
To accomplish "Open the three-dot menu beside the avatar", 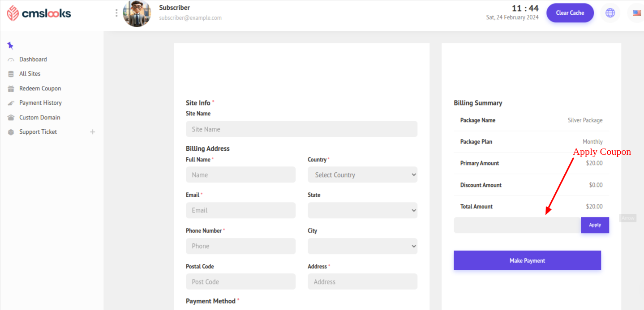I will click(116, 13).
